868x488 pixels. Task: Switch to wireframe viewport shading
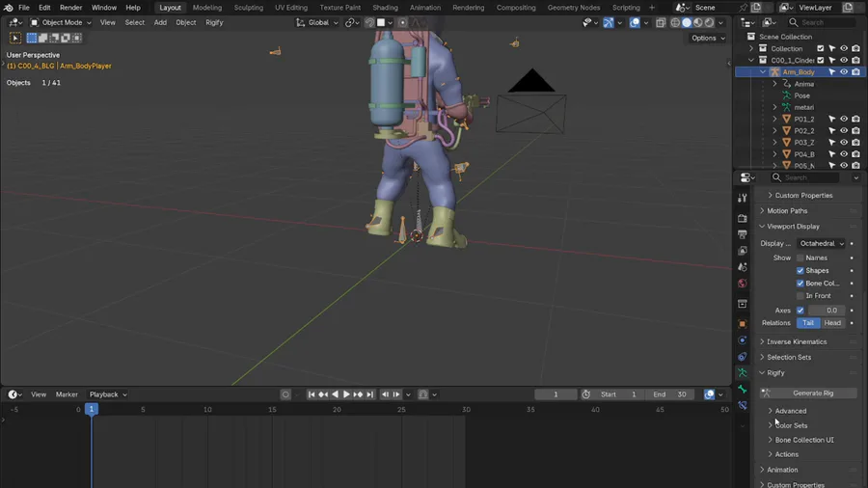(675, 23)
